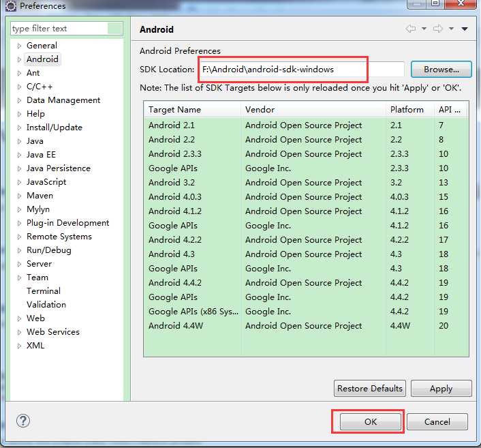Image resolution: width=481 pixels, height=448 pixels.
Task: Select the Android 3.2 target row
Action: tap(306, 182)
